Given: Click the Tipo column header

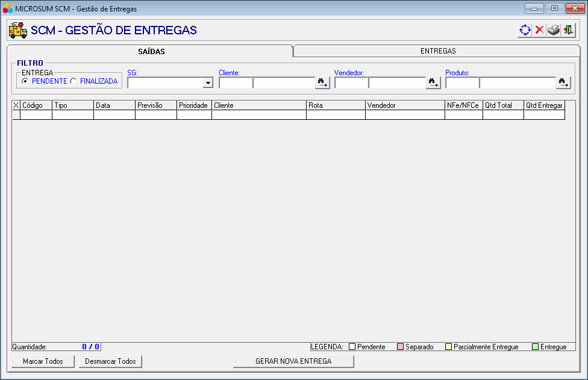Looking at the screenshot, I should (x=73, y=105).
